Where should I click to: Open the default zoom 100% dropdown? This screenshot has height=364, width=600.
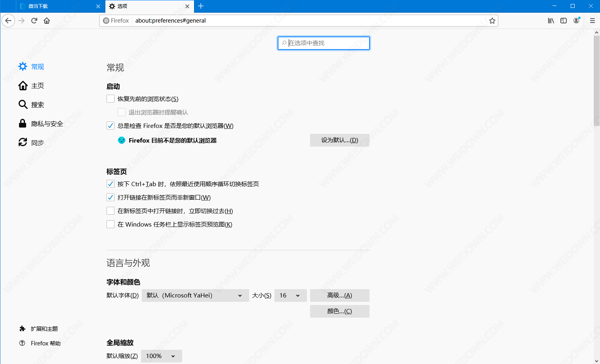[161, 356]
